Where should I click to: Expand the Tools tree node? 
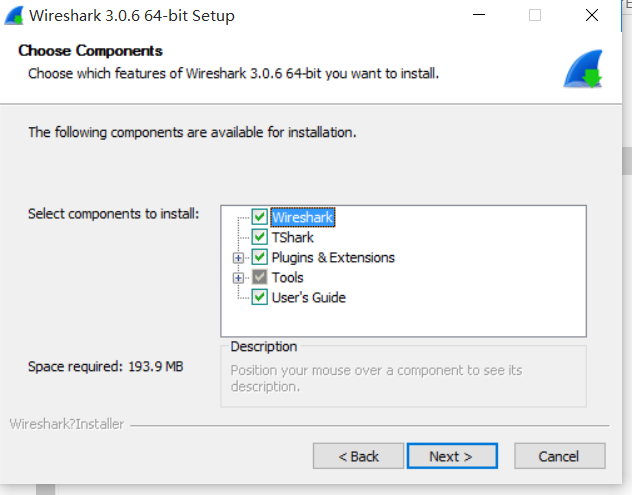click(238, 278)
